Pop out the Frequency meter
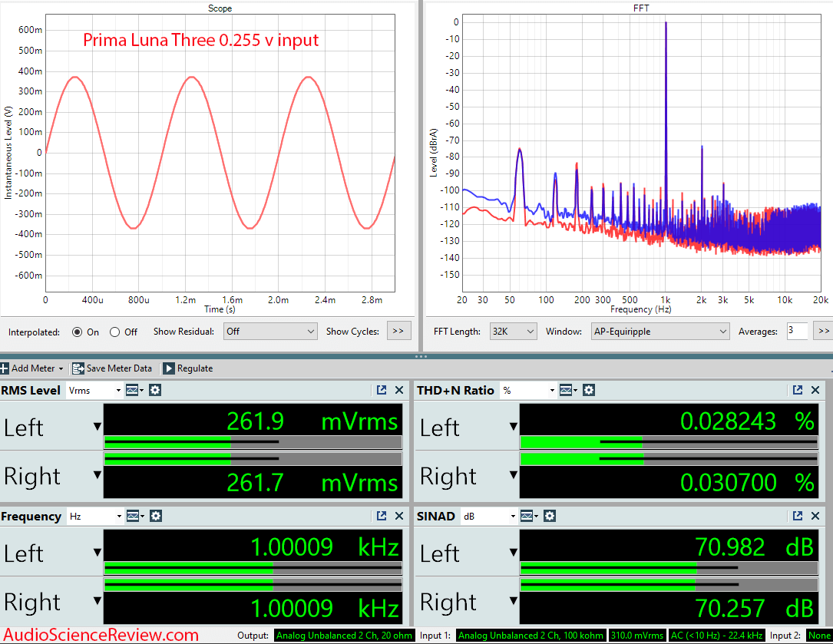 click(x=382, y=515)
